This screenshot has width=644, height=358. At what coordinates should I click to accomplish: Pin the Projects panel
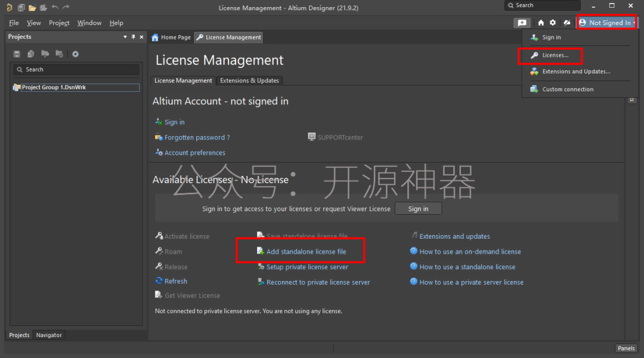click(x=133, y=37)
